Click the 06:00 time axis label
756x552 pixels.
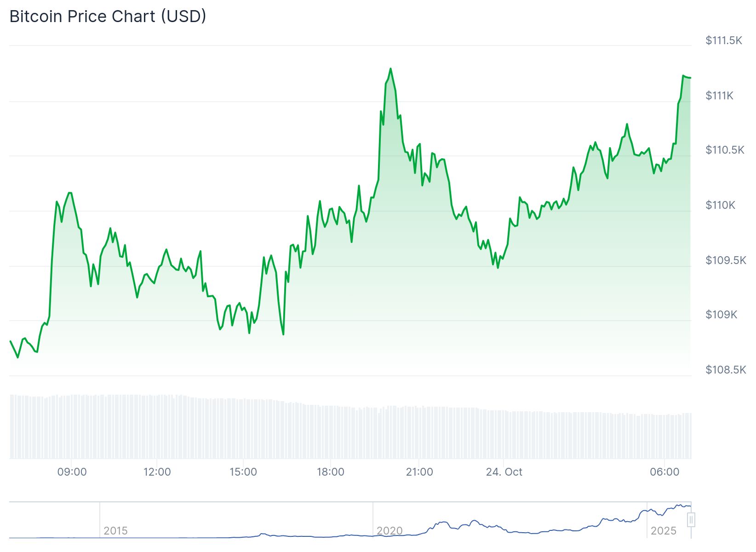[x=664, y=472]
